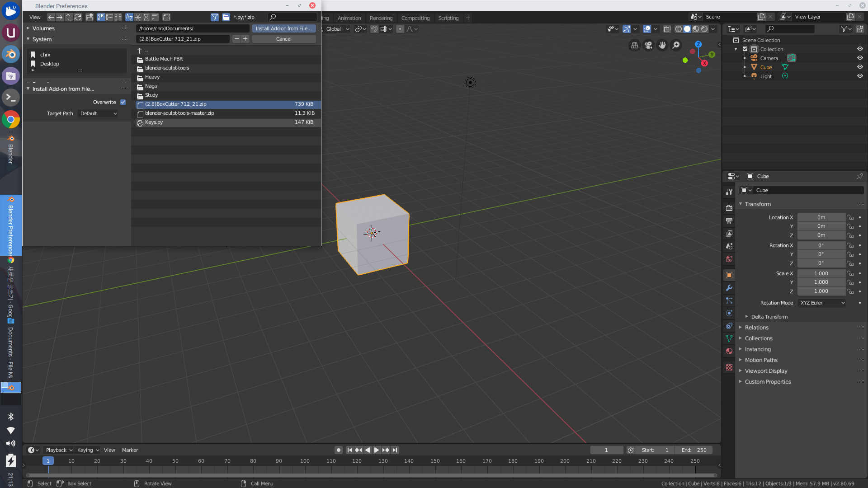Hide the Cube with its eye icon
This screenshot has height=488, width=868.
860,67
